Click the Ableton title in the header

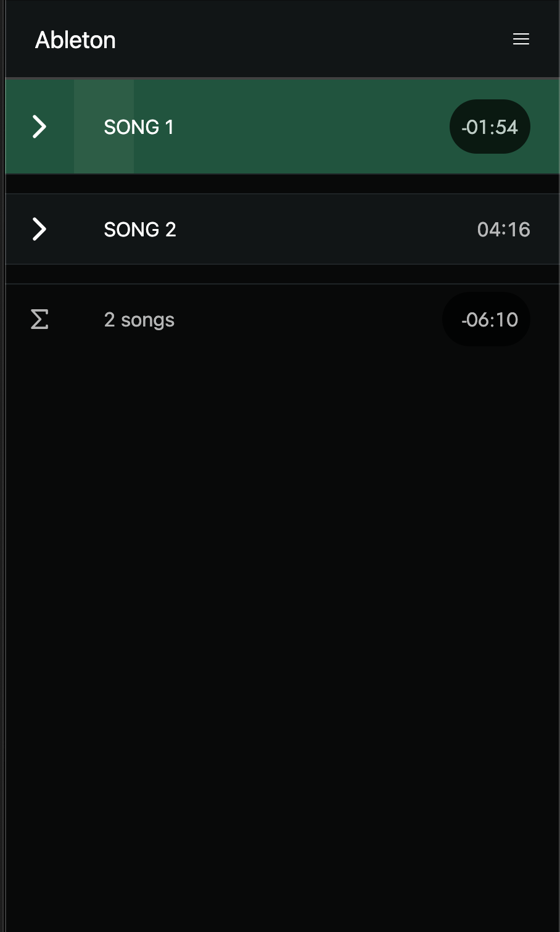tap(75, 40)
